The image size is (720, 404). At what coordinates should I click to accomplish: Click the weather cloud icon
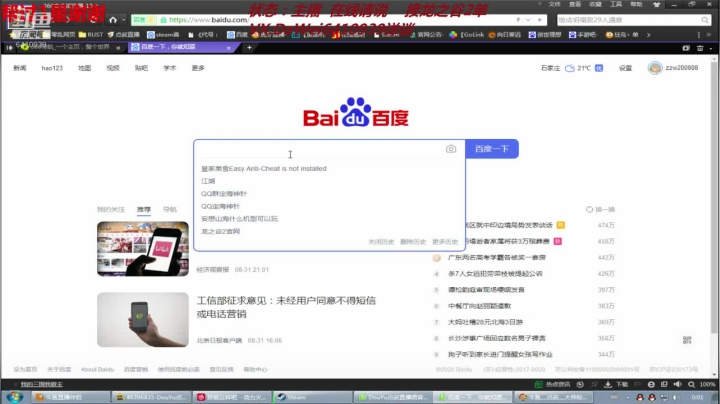coord(570,68)
